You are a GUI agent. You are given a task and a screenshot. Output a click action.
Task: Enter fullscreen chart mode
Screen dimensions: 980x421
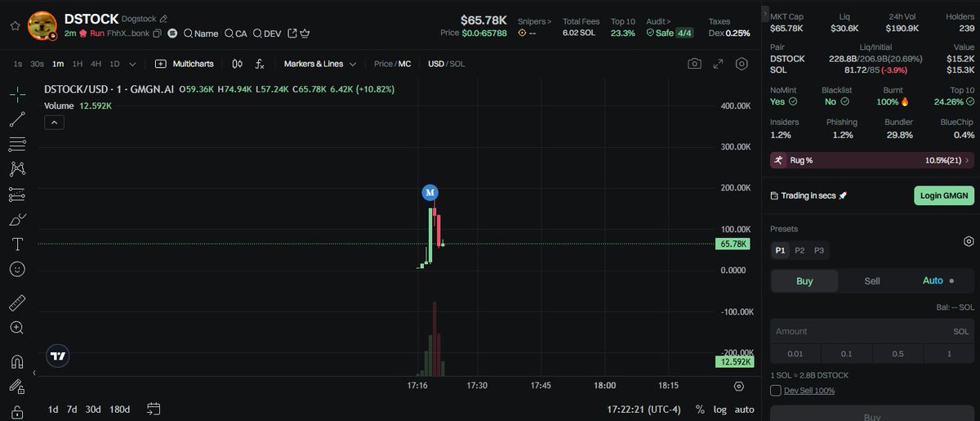[718, 64]
